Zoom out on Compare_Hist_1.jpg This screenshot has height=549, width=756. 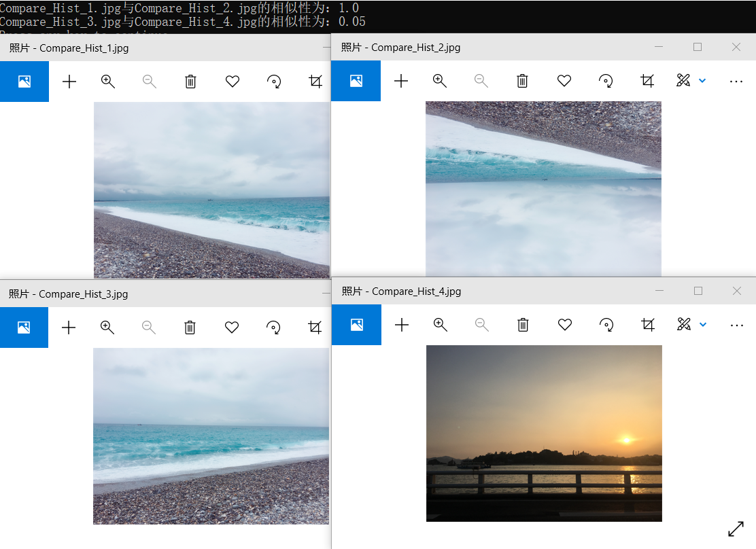tap(150, 82)
